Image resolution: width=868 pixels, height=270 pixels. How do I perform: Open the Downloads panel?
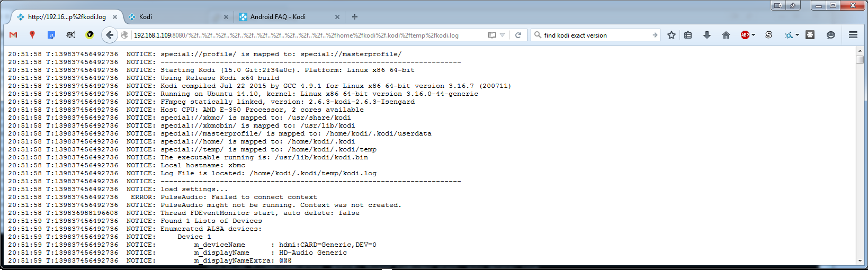click(x=707, y=35)
